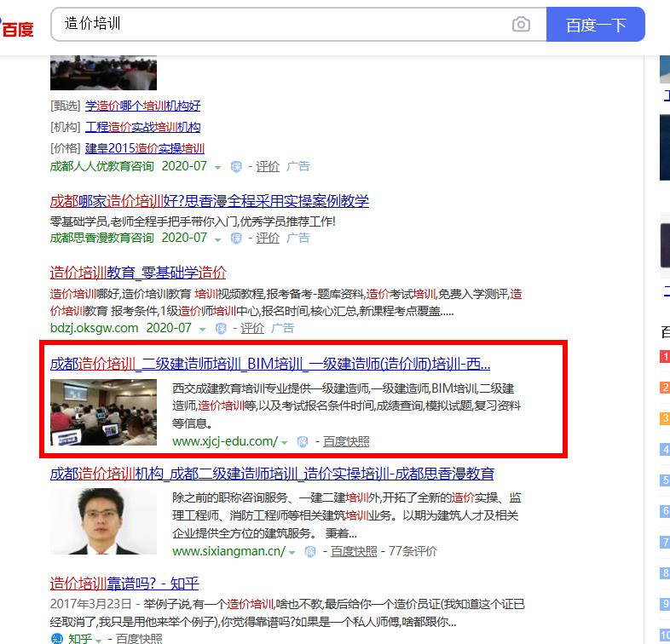Open 百度快照 for www.xjcj-edu.com result
The image size is (670, 644).
click(x=346, y=441)
